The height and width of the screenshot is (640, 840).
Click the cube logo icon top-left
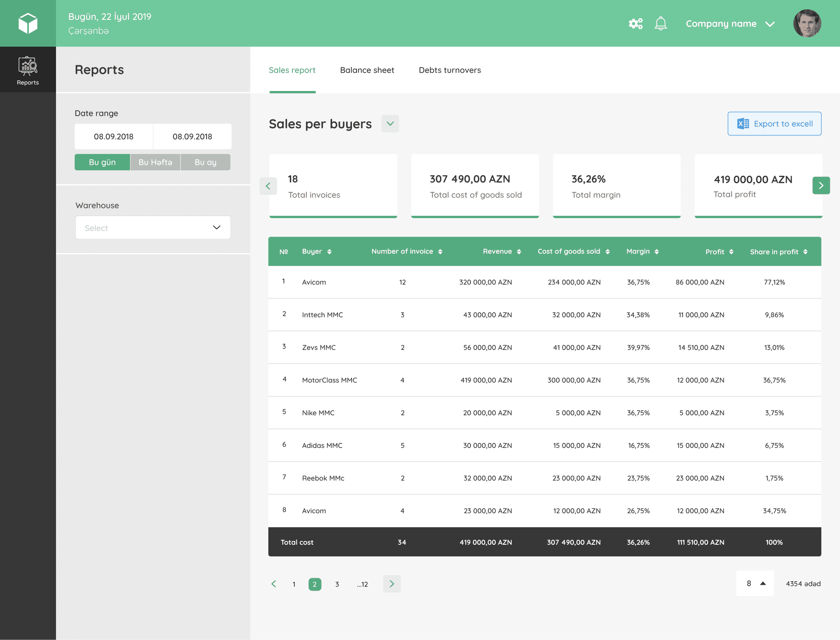point(28,23)
